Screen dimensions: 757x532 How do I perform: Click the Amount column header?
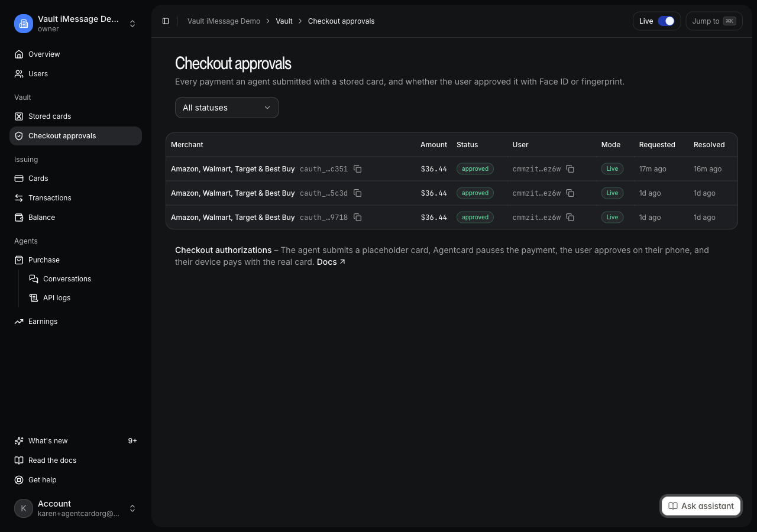click(434, 145)
